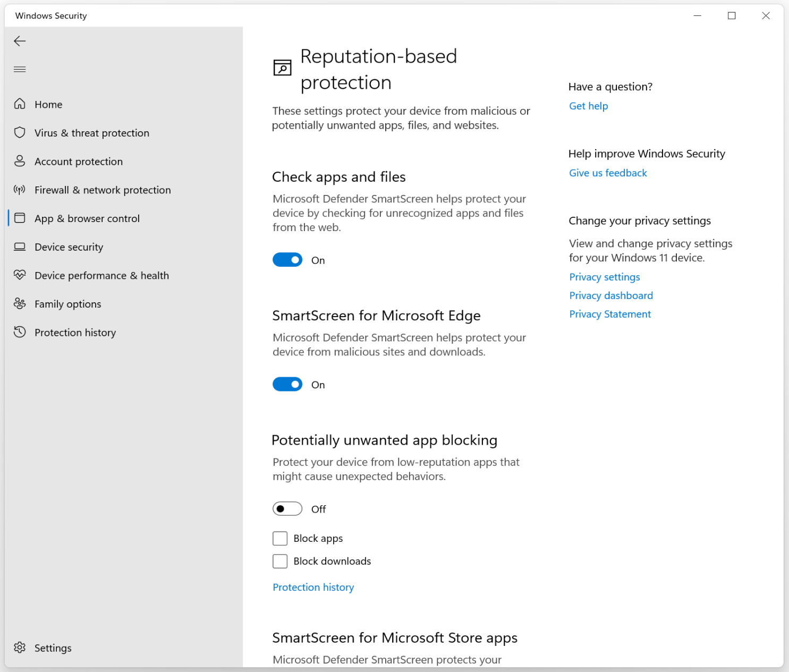789x672 pixels.
Task: Open the Get help link
Action: click(588, 106)
